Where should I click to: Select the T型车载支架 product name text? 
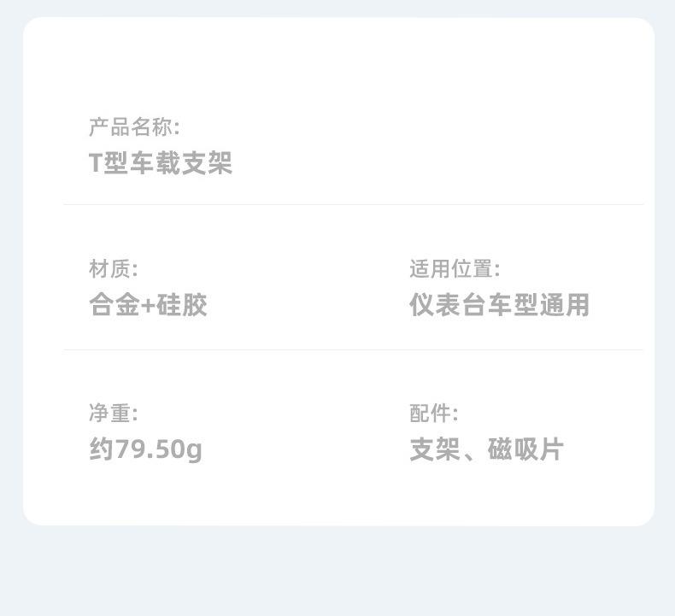click(161, 163)
